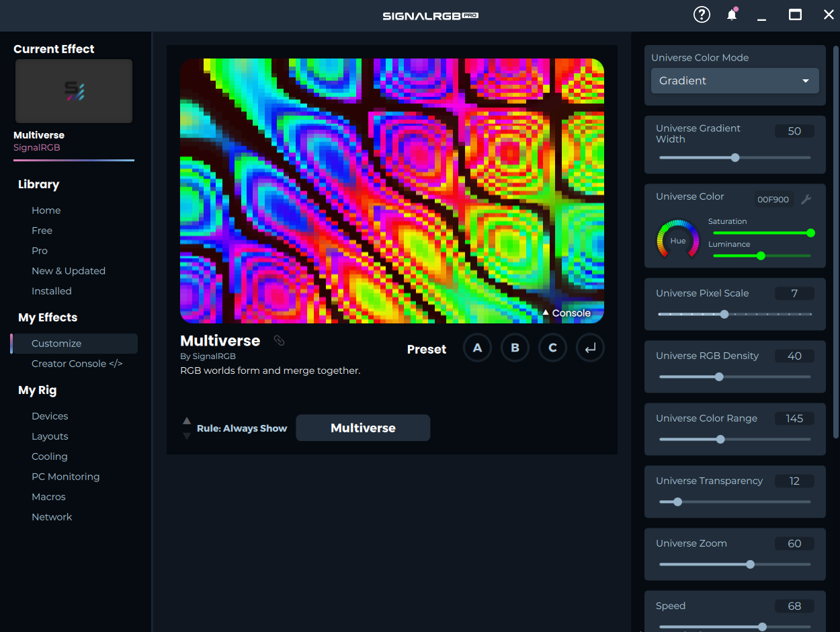Open the Universe Color wrench settings
The image size is (840, 632).
click(806, 199)
